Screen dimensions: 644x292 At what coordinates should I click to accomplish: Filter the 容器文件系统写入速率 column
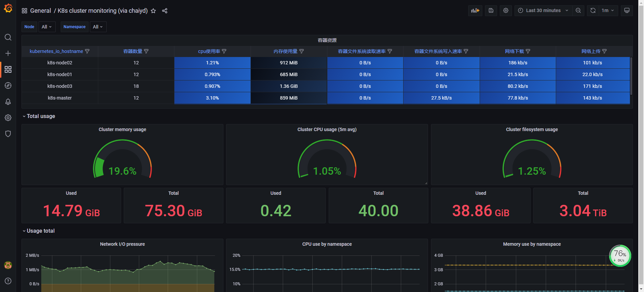(466, 51)
